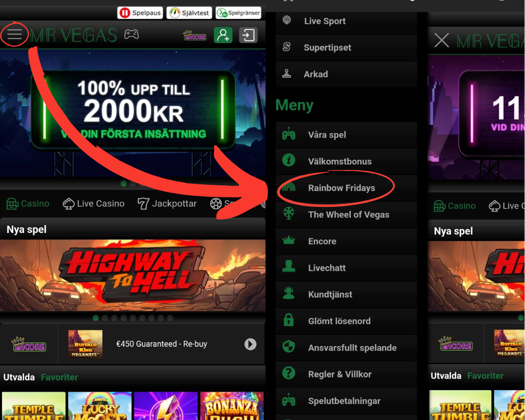Switch to the Jackpottar tab

click(167, 204)
